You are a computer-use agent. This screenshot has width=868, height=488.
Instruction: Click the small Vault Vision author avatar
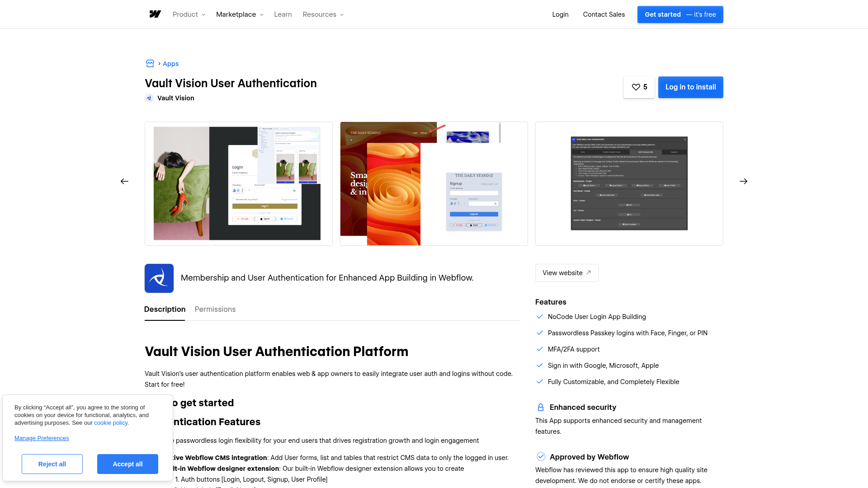(149, 98)
